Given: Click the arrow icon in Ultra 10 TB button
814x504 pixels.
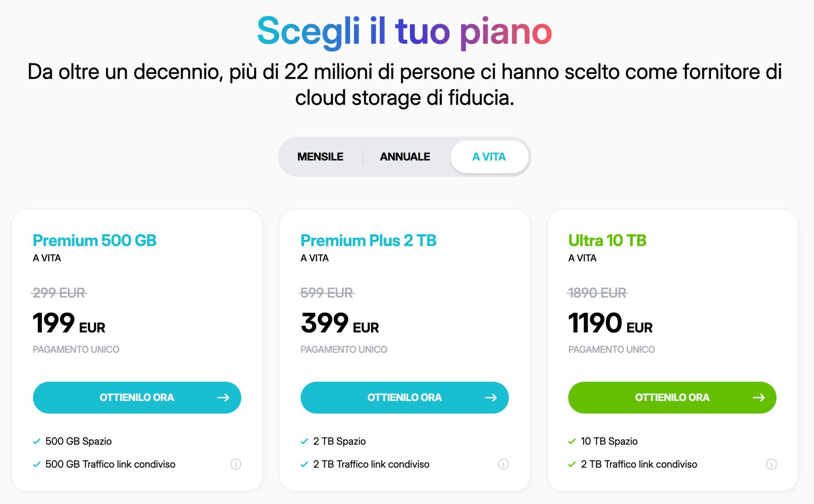Looking at the screenshot, I should click(x=758, y=398).
